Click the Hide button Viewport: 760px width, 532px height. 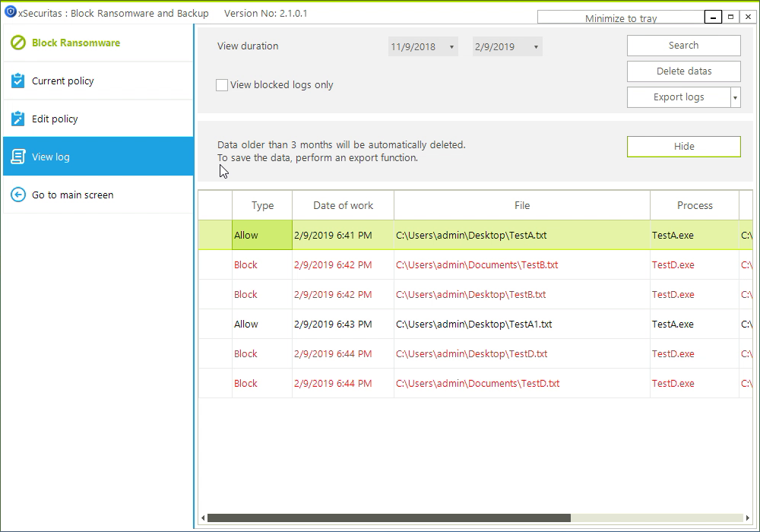pos(683,147)
